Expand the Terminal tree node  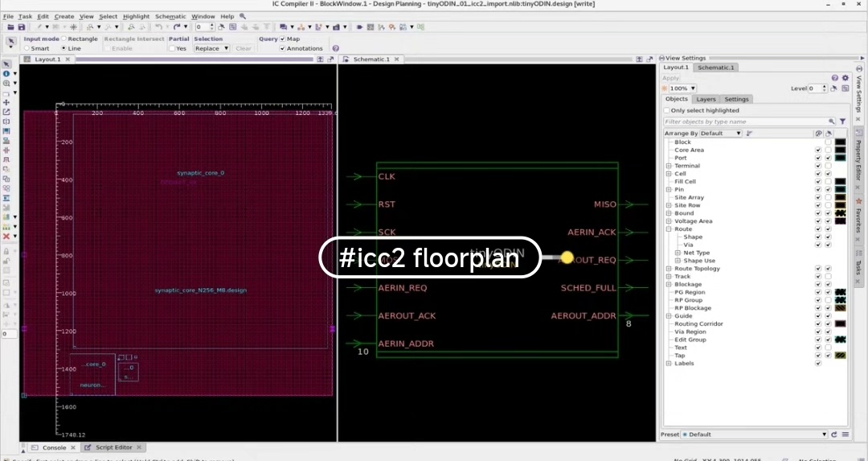669,166
